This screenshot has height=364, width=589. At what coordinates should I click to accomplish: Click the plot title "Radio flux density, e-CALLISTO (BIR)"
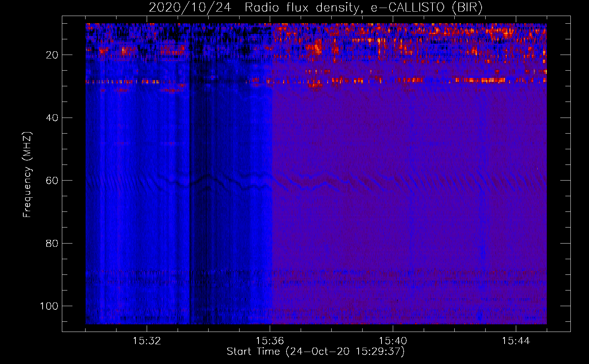(x=364, y=8)
